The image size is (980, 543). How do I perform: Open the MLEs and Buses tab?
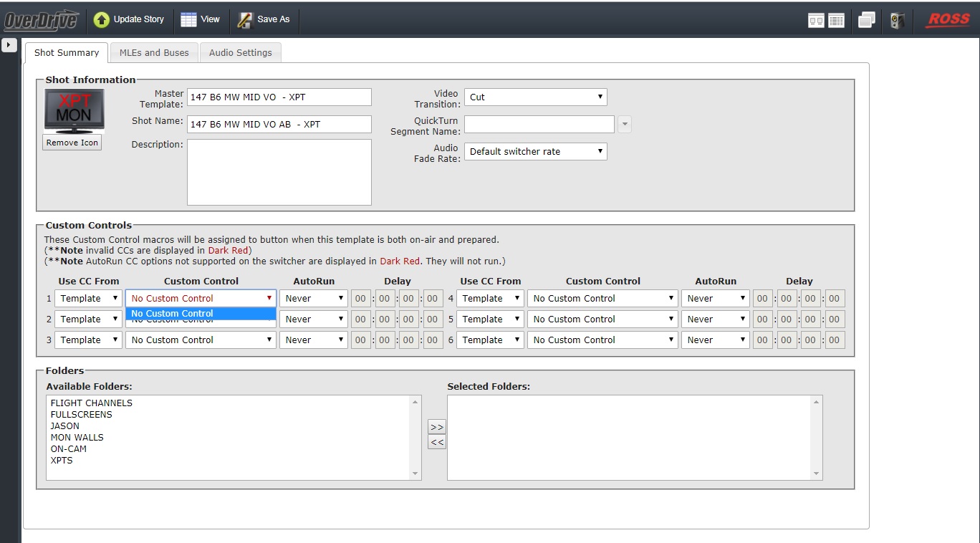(154, 52)
